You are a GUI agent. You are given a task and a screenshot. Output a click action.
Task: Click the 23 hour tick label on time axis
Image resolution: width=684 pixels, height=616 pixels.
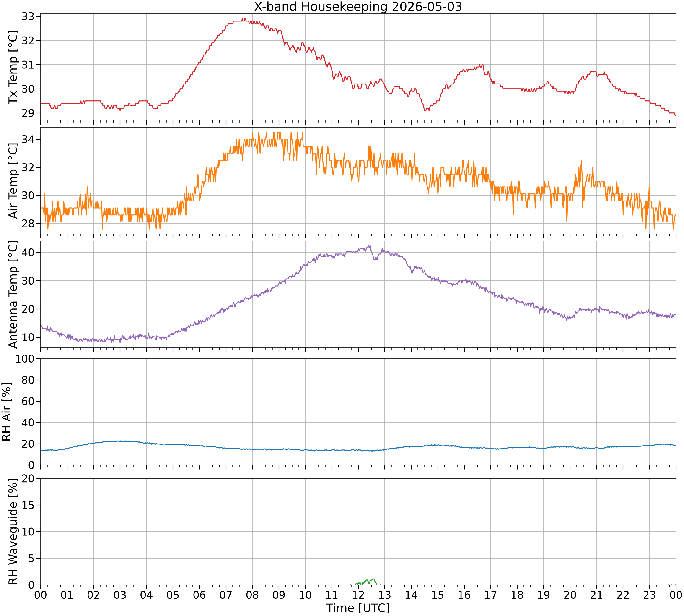point(649,595)
